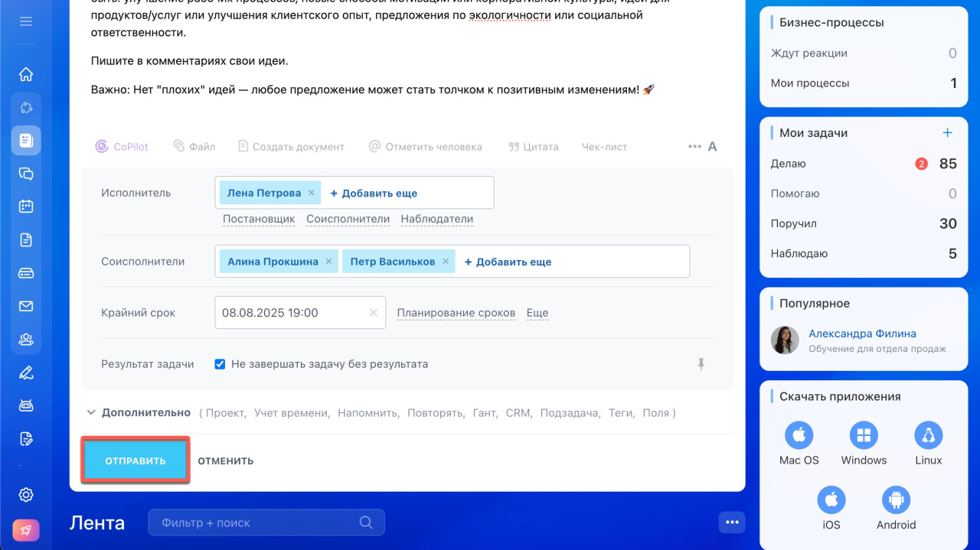This screenshot has height=550, width=980.
Task: Click Добавить еще in Исполнитель field
Action: coord(374,194)
